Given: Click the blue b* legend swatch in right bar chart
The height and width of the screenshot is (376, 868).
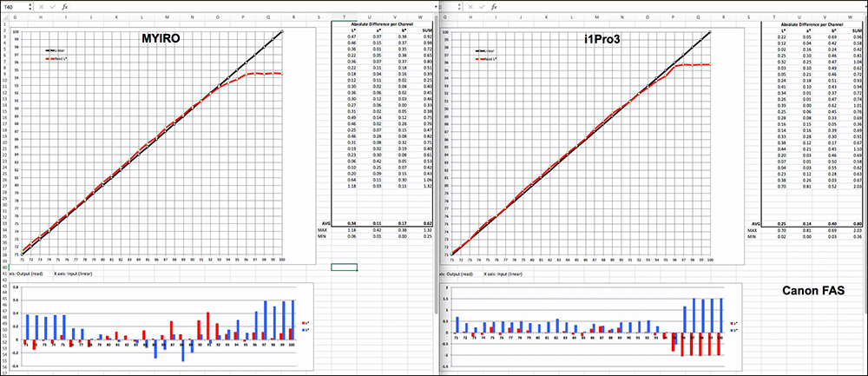Looking at the screenshot, I should coord(731,330).
